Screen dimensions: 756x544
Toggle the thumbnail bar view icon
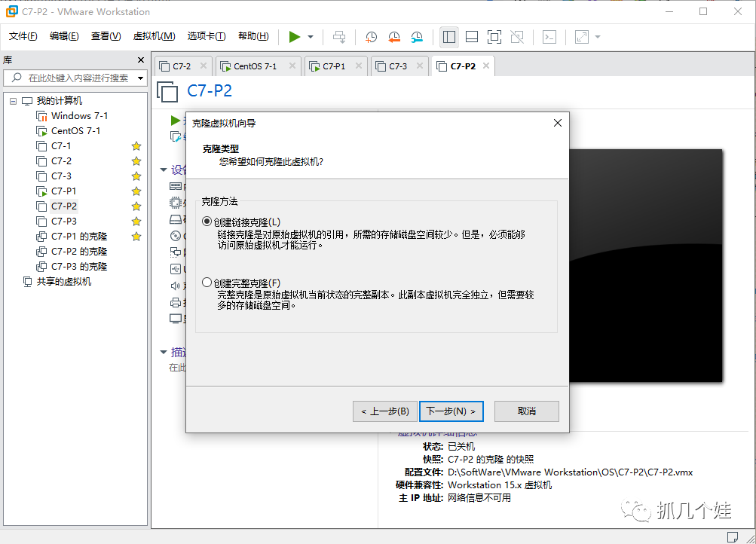[x=472, y=37]
